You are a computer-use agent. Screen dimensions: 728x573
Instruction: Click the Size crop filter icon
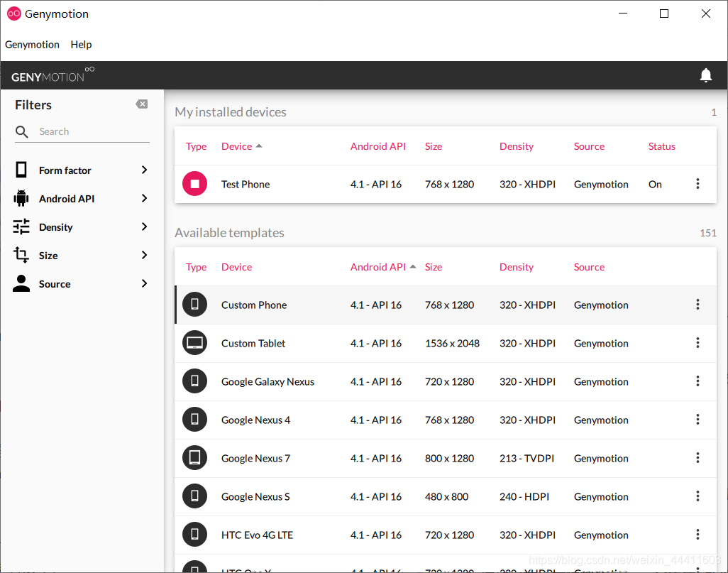(21, 255)
